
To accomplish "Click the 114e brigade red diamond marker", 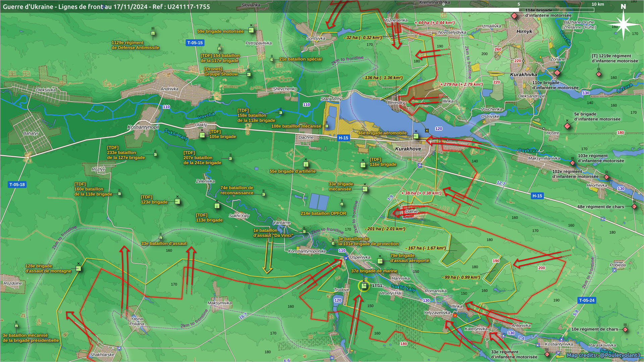I will [514, 16].
